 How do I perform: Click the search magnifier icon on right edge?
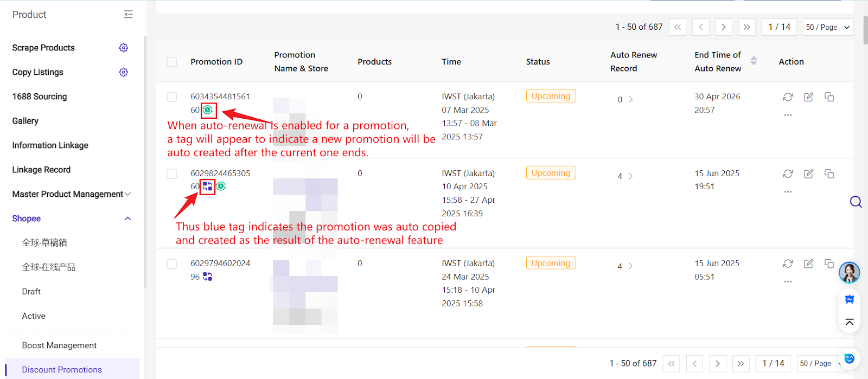pyautogui.click(x=856, y=201)
